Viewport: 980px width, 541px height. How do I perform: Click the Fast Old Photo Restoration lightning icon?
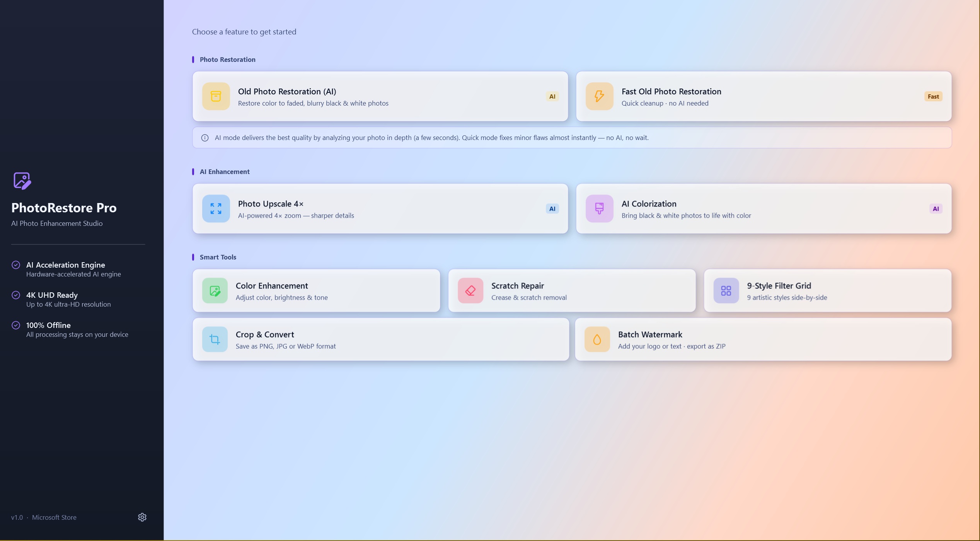[600, 96]
